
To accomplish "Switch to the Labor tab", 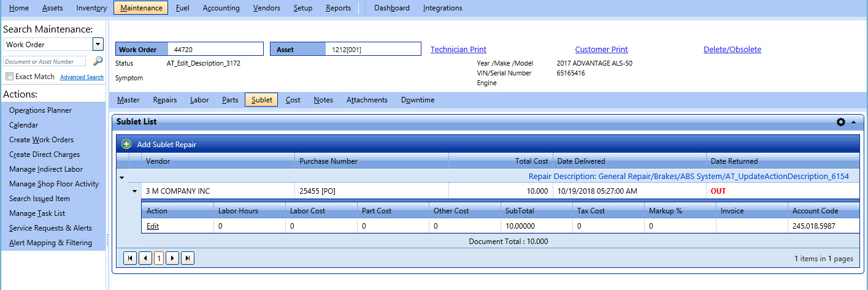I will pyautogui.click(x=199, y=100).
